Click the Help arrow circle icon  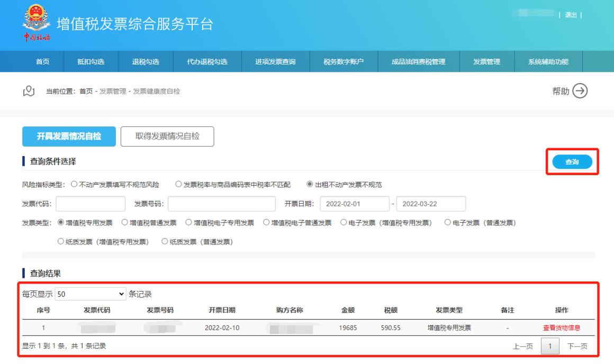[x=581, y=91]
